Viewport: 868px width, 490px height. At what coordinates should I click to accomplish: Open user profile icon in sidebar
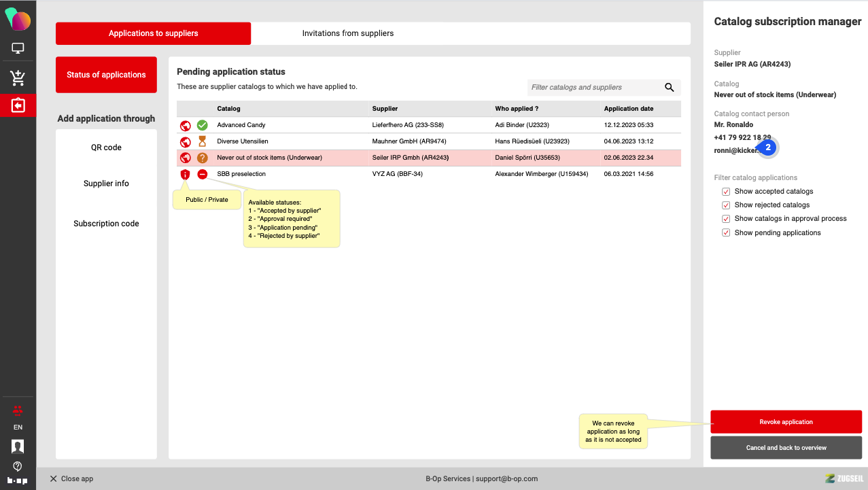[18, 447]
